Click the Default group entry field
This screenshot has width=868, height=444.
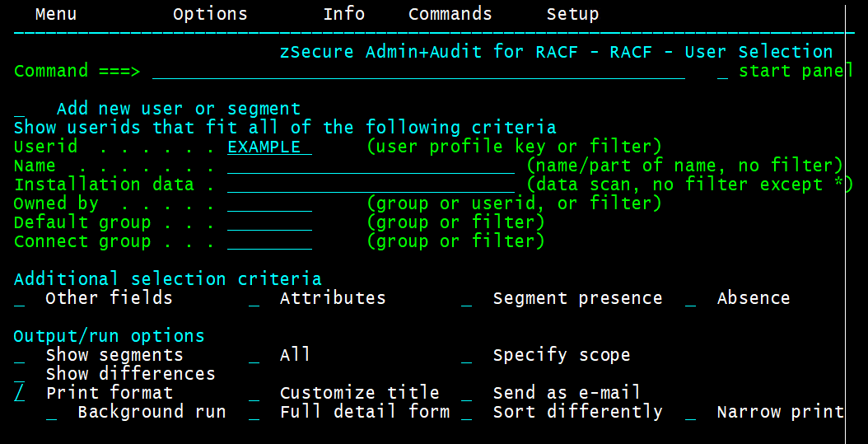pyautogui.click(x=269, y=222)
